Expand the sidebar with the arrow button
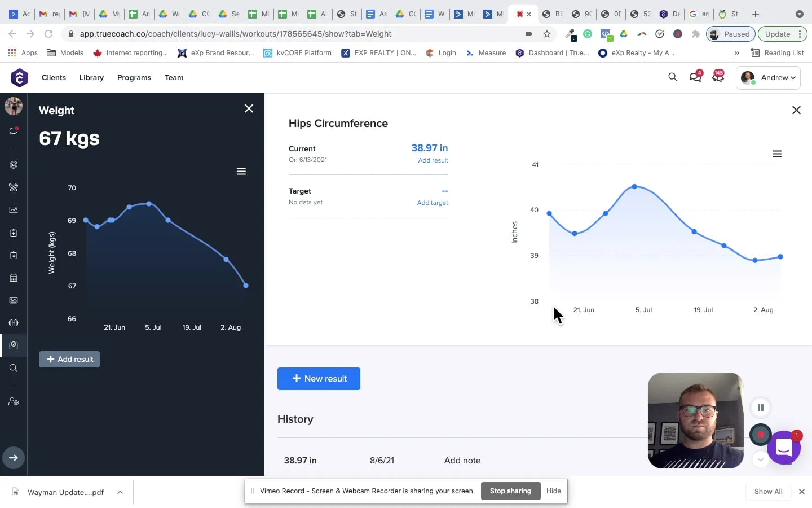The height and width of the screenshot is (508, 812). (x=14, y=458)
